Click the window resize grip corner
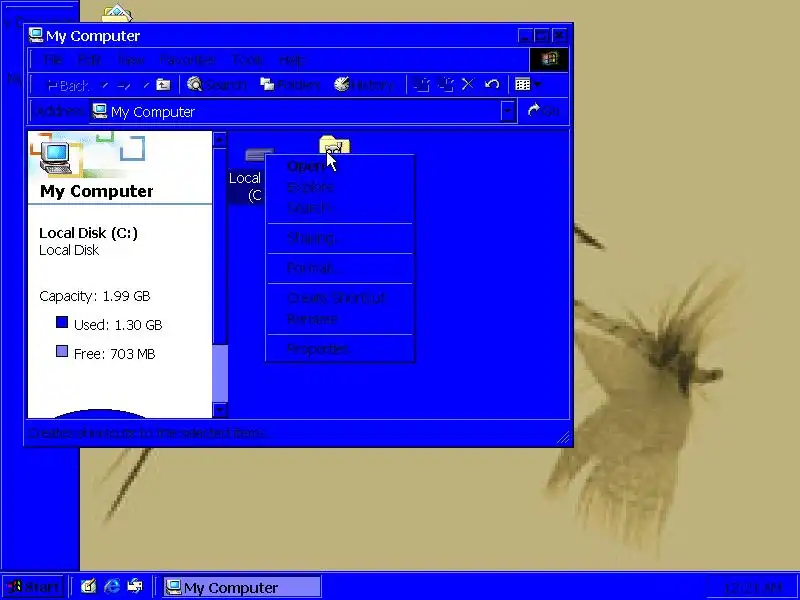800x600 pixels. pos(563,438)
